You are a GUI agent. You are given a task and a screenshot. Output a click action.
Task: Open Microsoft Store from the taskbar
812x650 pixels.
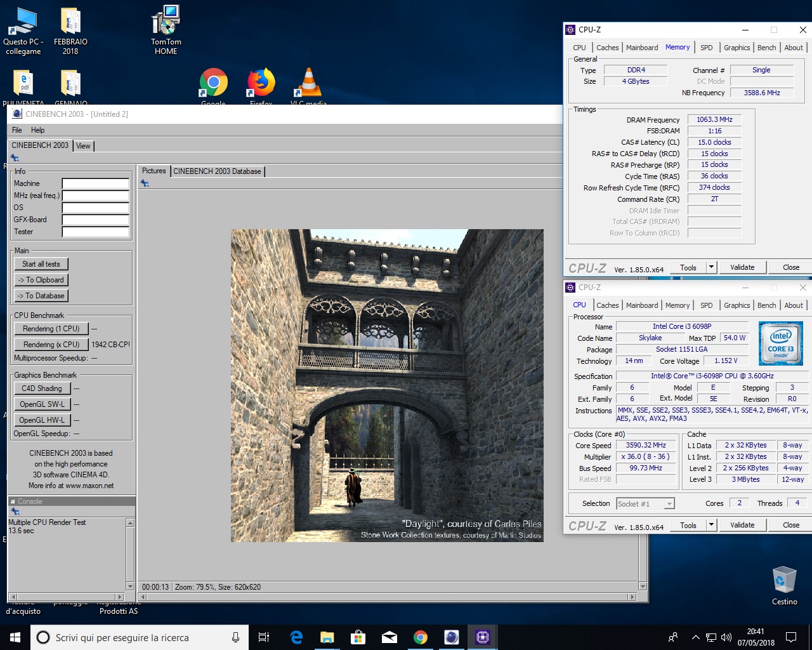[x=358, y=637]
